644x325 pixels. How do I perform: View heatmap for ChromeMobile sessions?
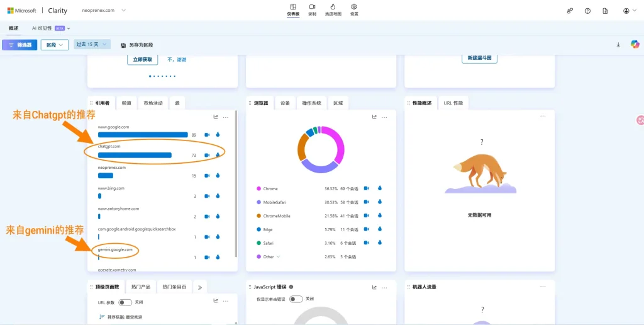click(x=380, y=215)
